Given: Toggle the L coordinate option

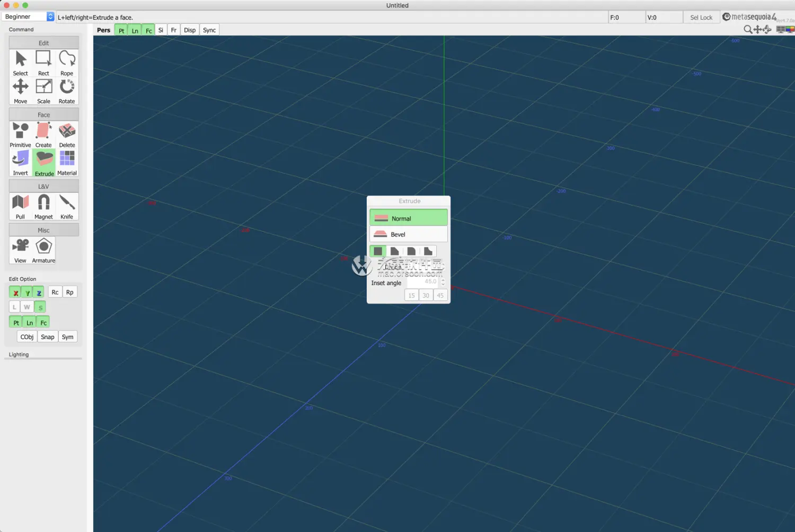Looking at the screenshot, I should 14,307.
